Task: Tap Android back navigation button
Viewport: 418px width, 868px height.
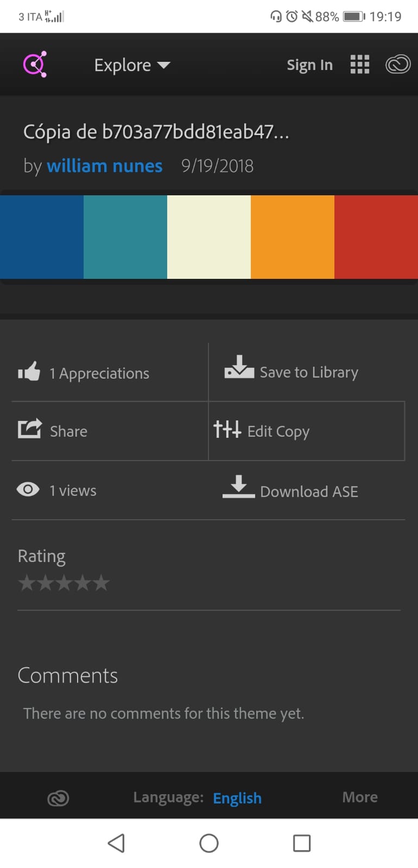Action: (116, 843)
